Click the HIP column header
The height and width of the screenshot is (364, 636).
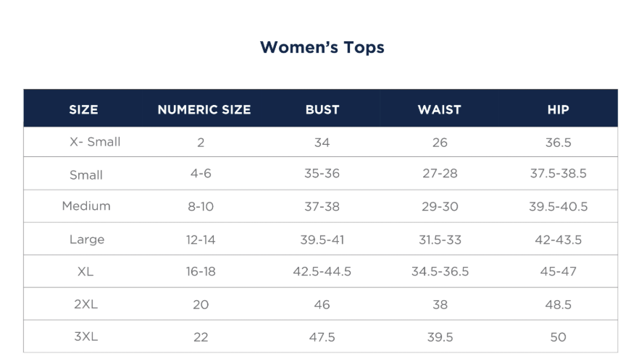(558, 110)
